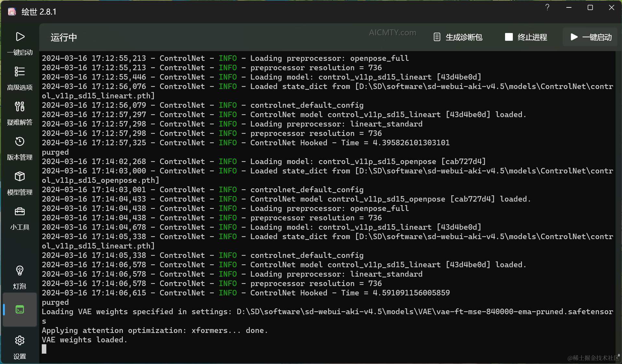The width and height of the screenshot is (622, 364).
Task: Open the 疑难解答 troubleshooting panel
Action: 20,113
